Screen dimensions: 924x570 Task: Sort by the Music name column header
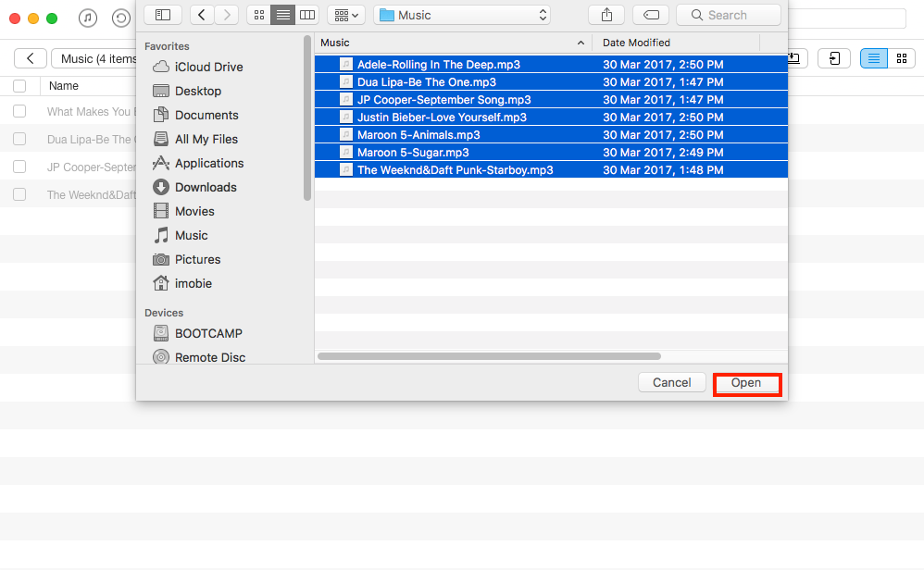(453, 43)
